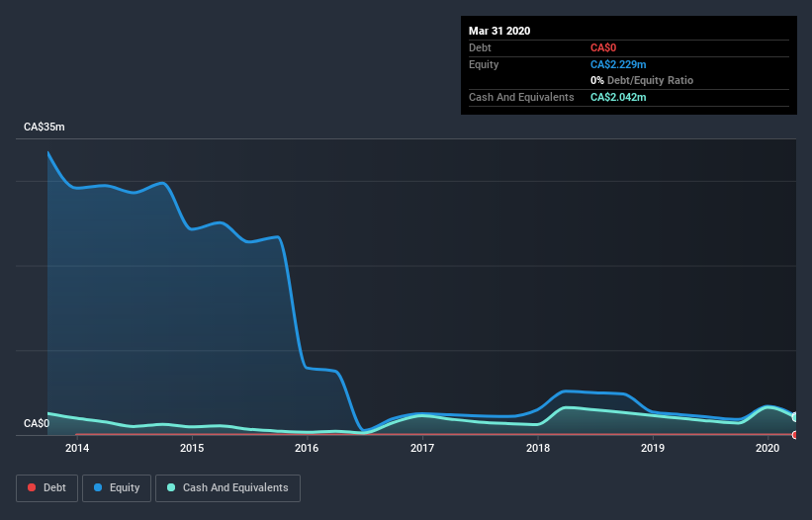
Task: Select the 2016 x-axis label
Action: pyautogui.click(x=307, y=448)
